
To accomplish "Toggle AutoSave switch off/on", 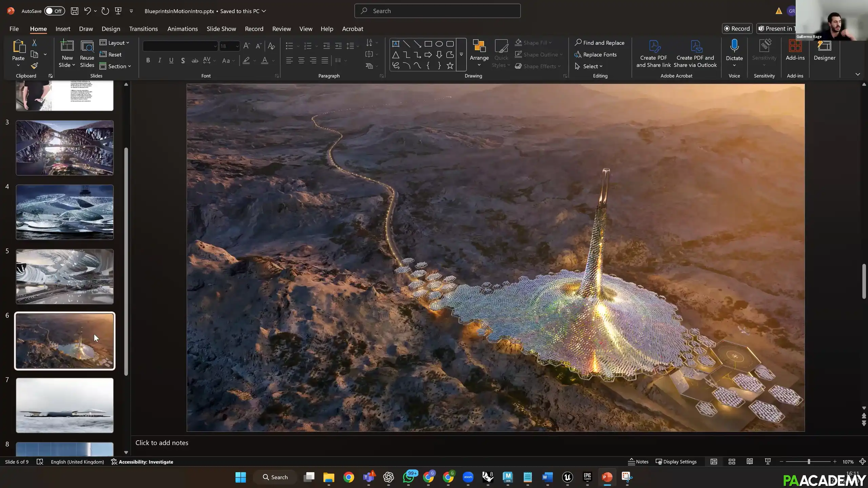I will click(x=54, y=11).
